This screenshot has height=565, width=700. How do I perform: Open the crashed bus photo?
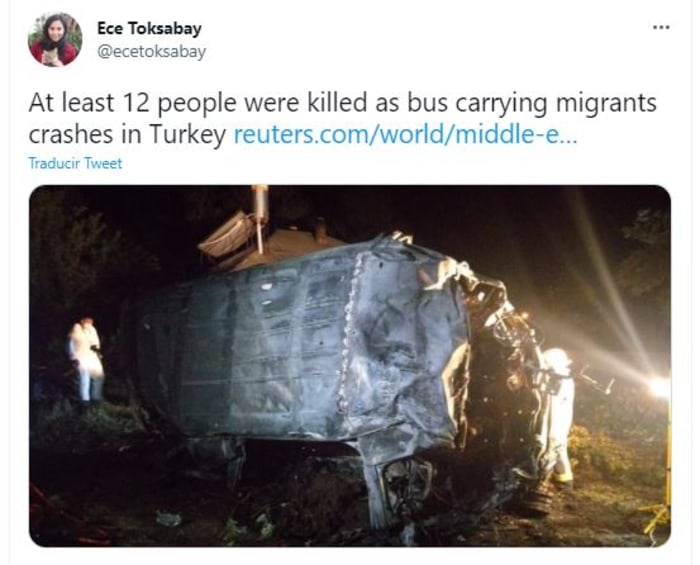350,366
